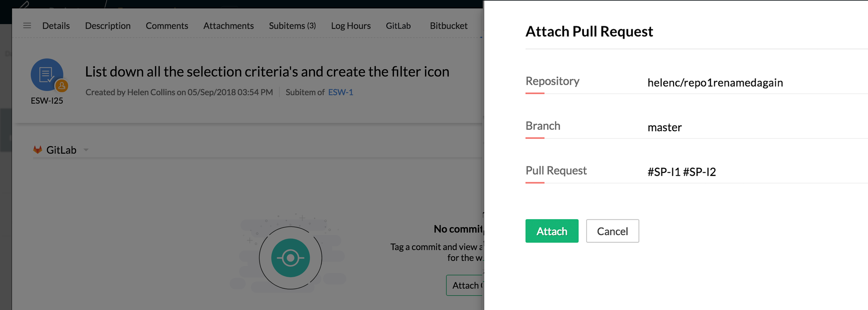Switch to the GitLab tab
Viewport: 868px width, 310px height.
click(x=398, y=26)
